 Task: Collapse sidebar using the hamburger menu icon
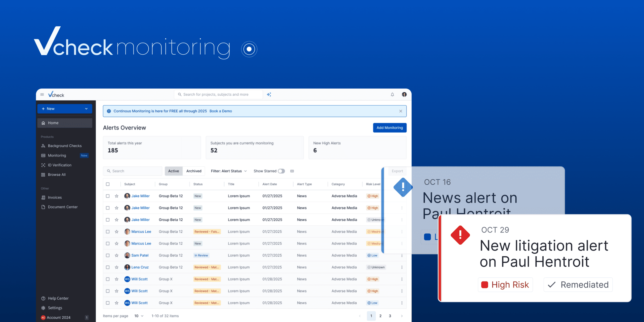(42, 94)
